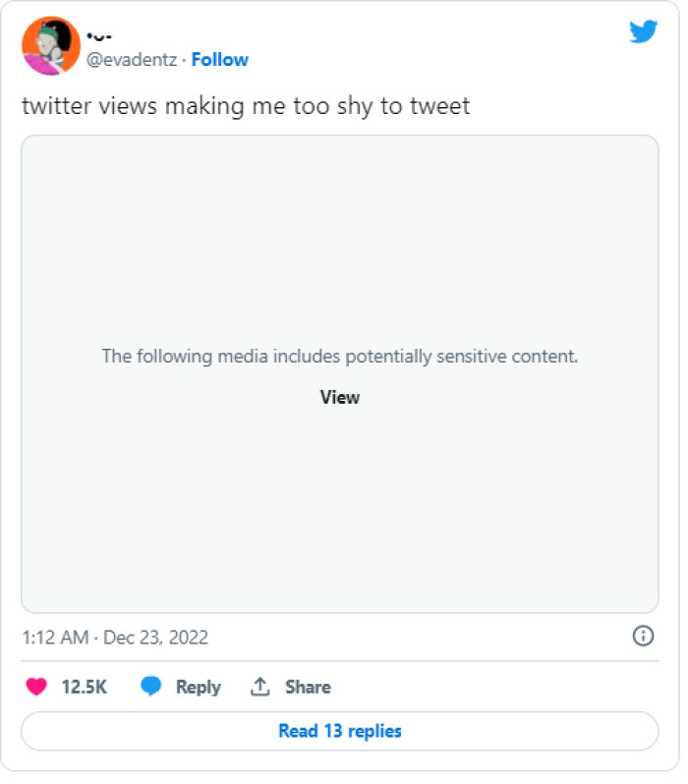This screenshot has width=688, height=784.
Task: Click the Twitter bird logo
Action: pos(643,31)
